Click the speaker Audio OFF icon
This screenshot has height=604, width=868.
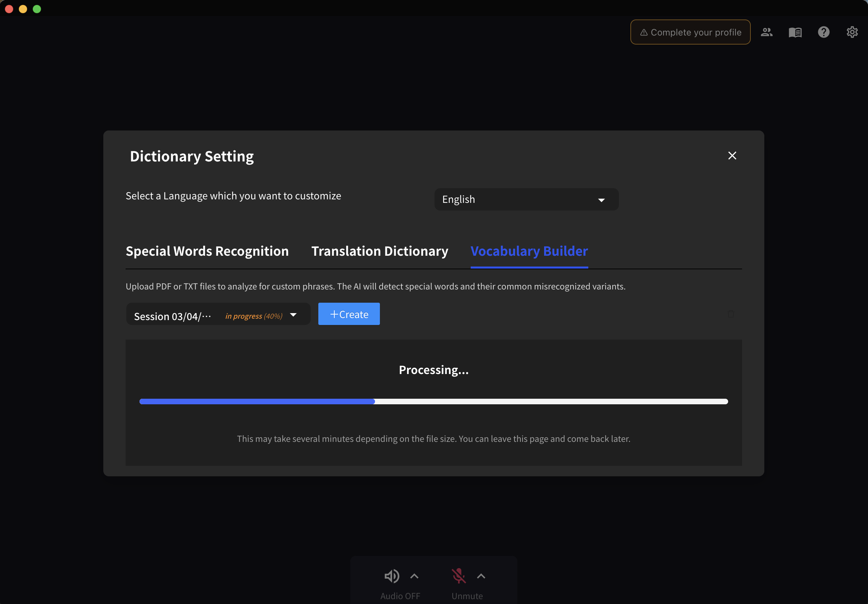pos(392,576)
